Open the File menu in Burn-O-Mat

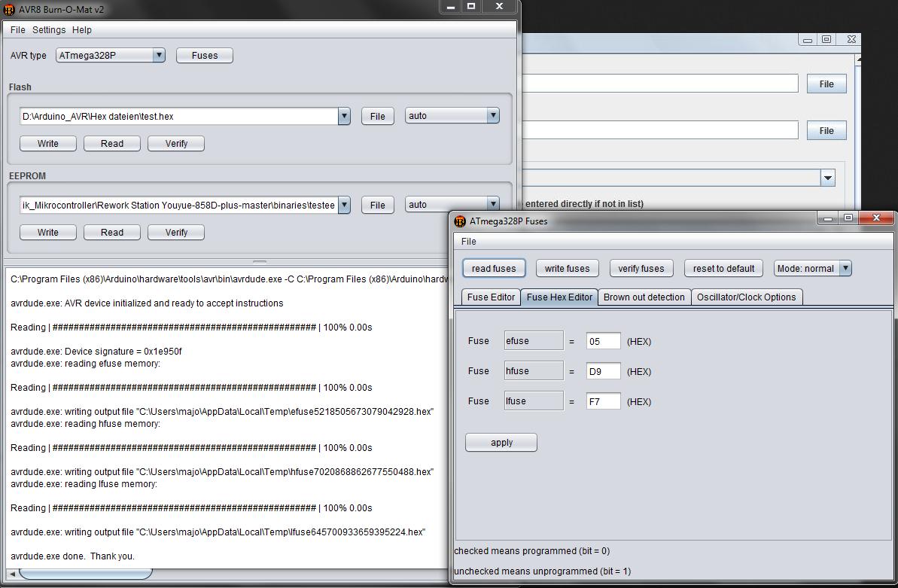18,30
